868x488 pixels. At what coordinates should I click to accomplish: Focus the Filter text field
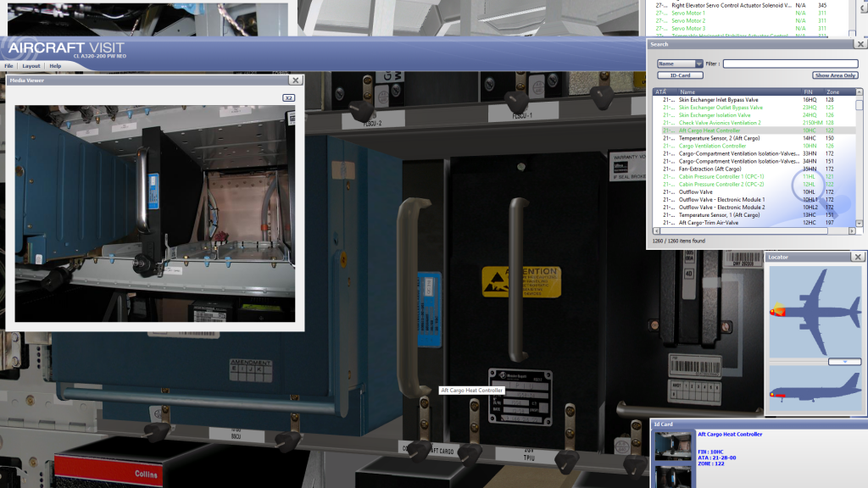[791, 64]
